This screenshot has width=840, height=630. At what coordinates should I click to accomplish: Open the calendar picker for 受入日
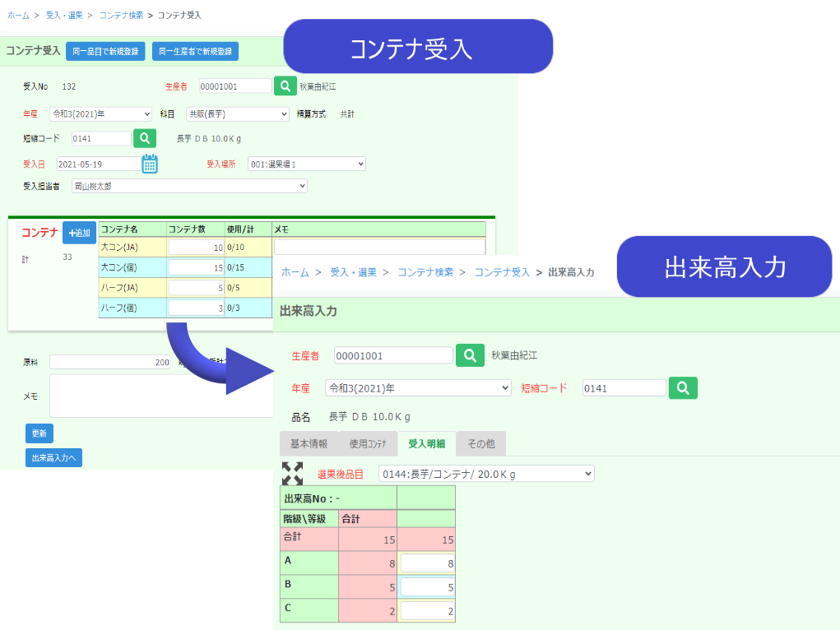pyautogui.click(x=149, y=164)
